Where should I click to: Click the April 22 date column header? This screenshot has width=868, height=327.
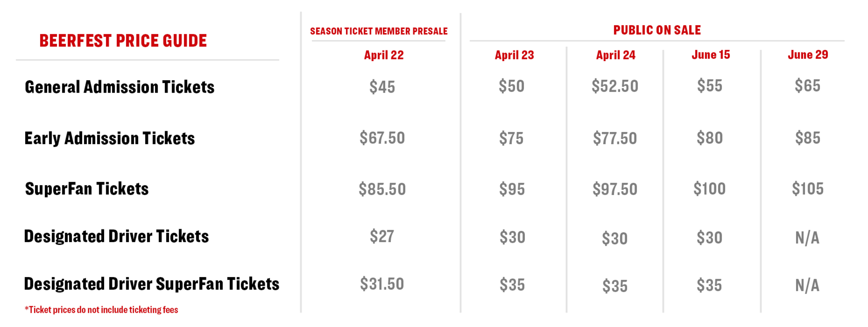[x=384, y=55]
